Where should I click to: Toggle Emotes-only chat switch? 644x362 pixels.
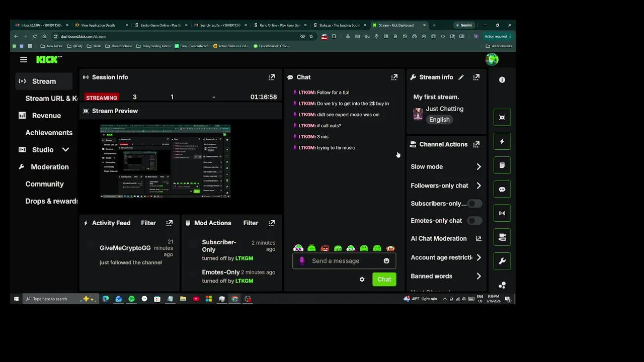474,221
